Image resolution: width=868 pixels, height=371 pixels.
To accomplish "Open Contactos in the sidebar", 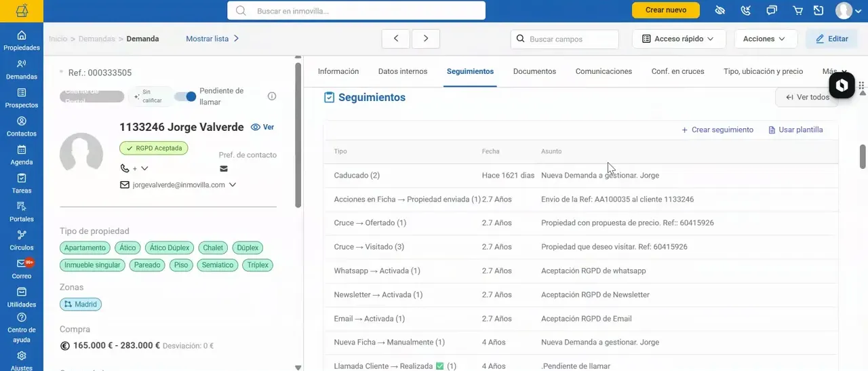I will (22, 126).
